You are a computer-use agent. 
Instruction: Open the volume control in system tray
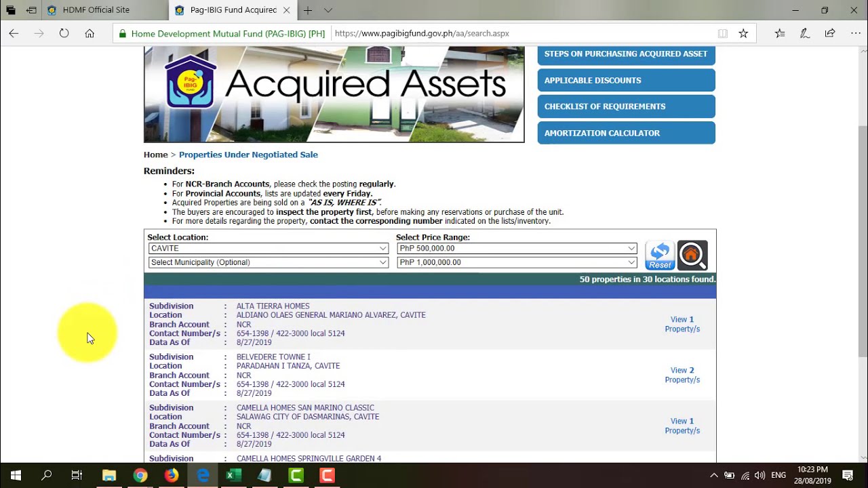click(759, 476)
